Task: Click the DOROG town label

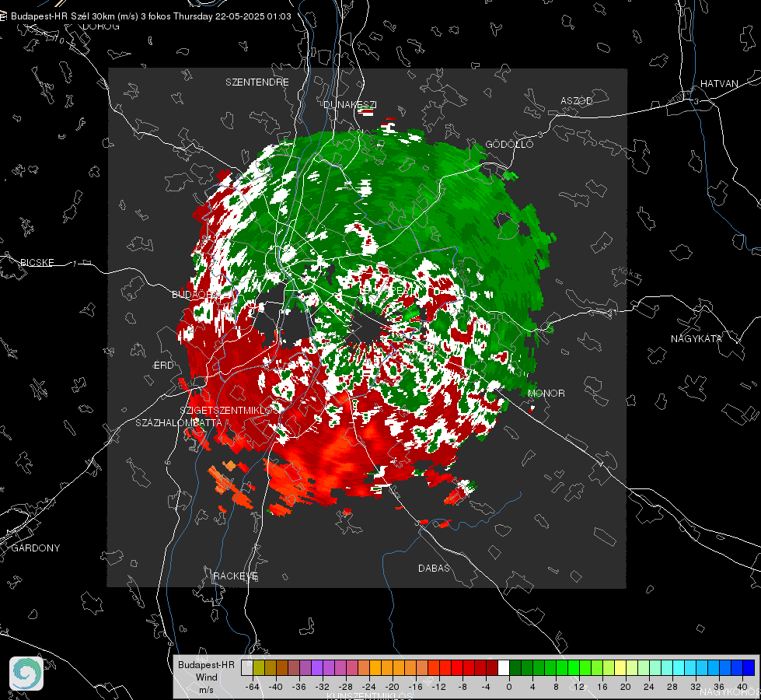Action: pos(101,26)
